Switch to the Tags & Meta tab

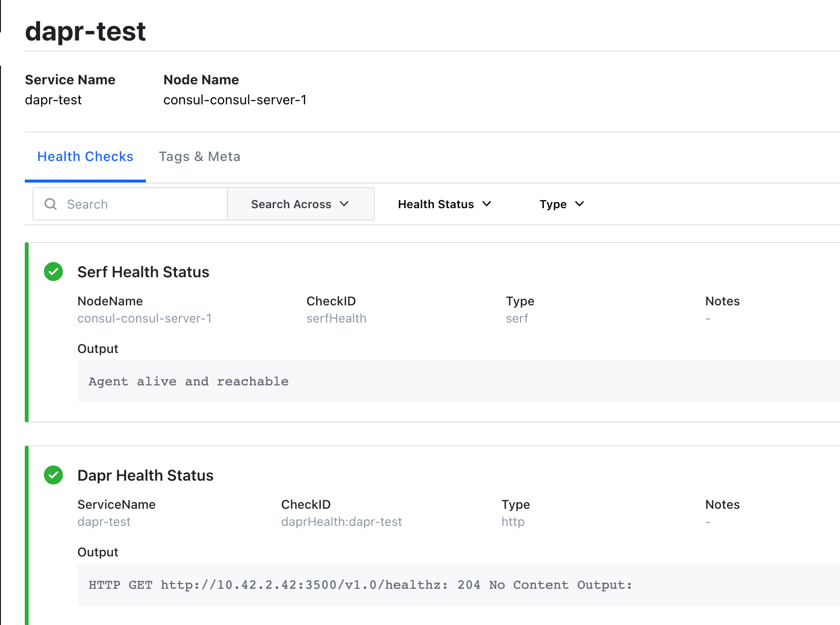click(200, 156)
